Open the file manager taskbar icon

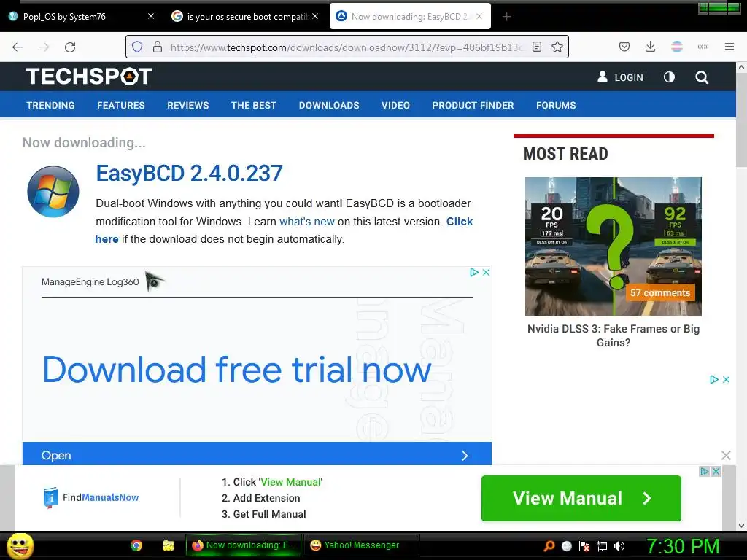coord(169,545)
